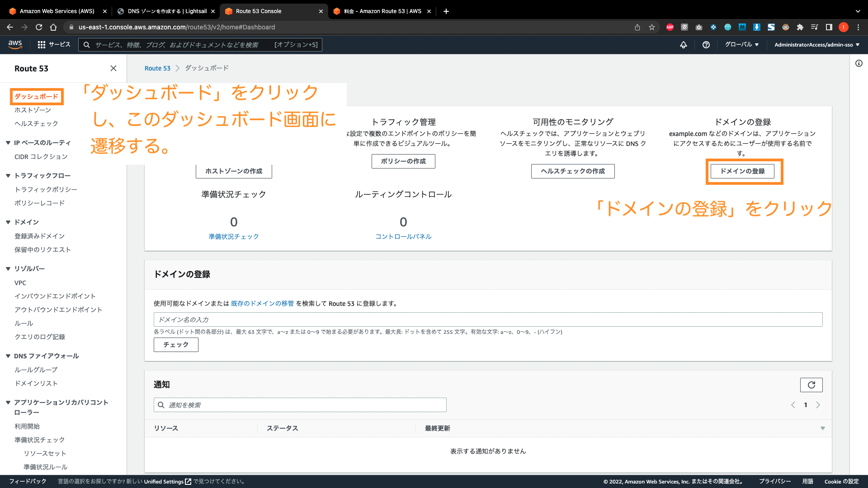Viewport: 868px width, 488px height.
Task: Click the ドメイン名の入力 text field
Action: [487, 319]
